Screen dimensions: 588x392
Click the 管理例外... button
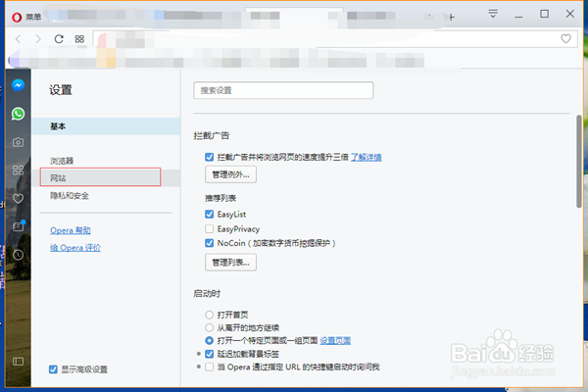coord(230,174)
